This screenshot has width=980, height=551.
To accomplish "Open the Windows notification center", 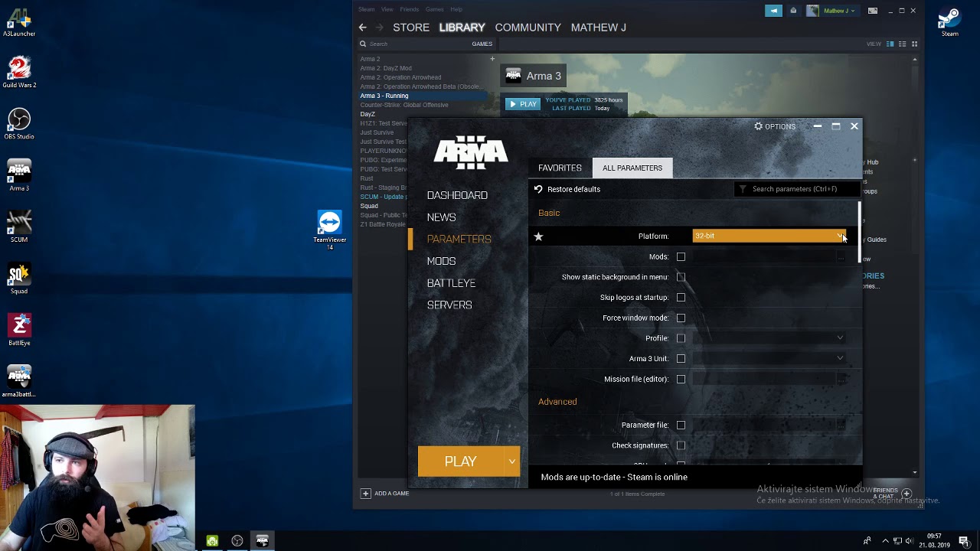I will pyautogui.click(x=964, y=541).
